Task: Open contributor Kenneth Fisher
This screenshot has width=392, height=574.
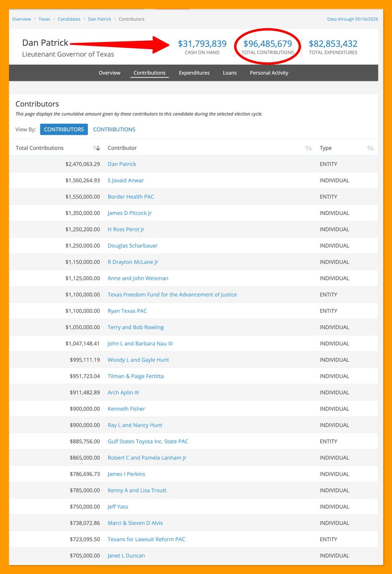Action: 126,408
